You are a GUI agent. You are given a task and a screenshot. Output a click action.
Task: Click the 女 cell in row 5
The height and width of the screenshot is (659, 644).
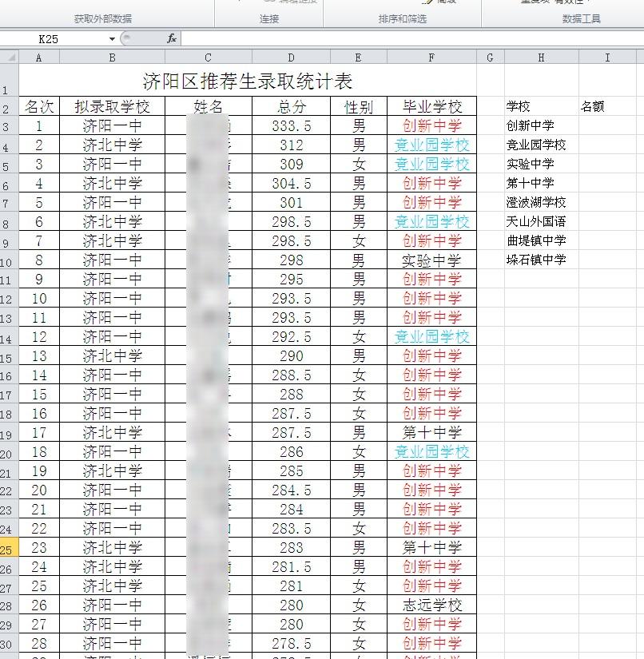pyautogui.click(x=359, y=164)
